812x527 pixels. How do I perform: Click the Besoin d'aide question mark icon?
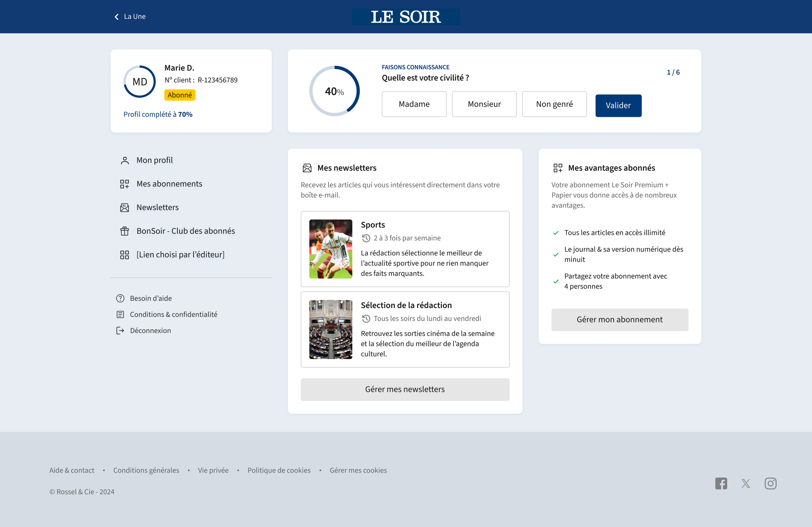120,298
